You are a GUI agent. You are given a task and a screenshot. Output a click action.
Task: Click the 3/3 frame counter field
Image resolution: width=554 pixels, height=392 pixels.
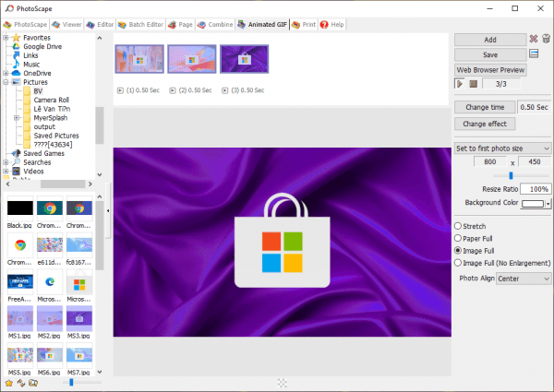pyautogui.click(x=501, y=84)
